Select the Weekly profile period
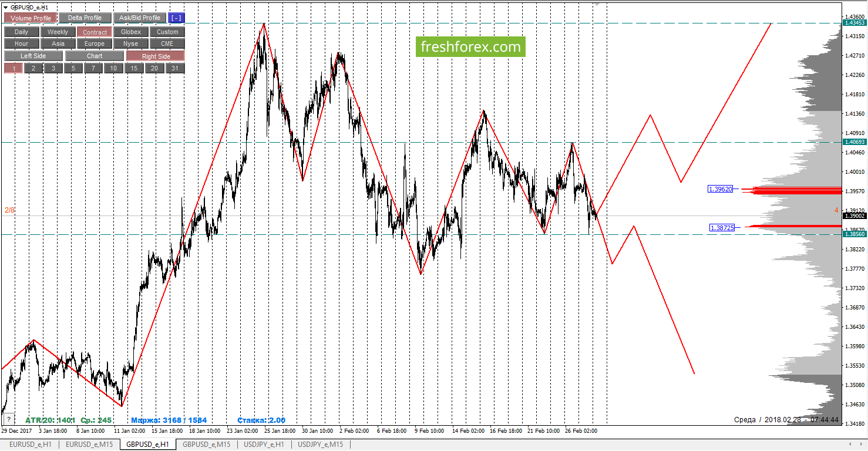The image size is (868, 451). (x=58, y=32)
